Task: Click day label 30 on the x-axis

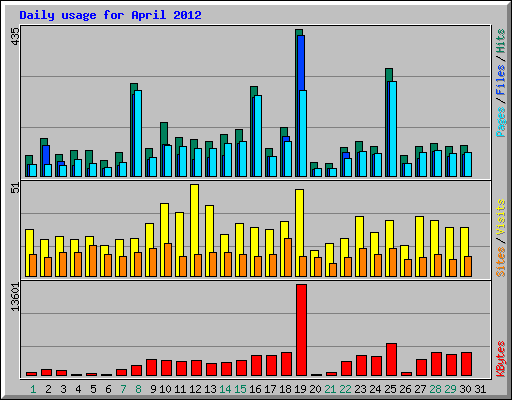Action: tap(465, 389)
